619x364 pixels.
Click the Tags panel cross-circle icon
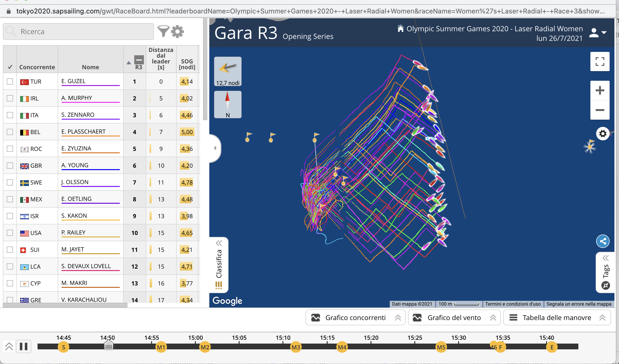[605, 285]
